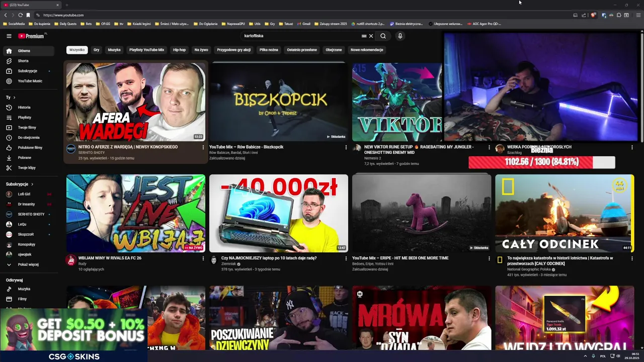
Task: Open the CAŁY ODCINEK plane crash thumbnail
Action: (x=565, y=213)
